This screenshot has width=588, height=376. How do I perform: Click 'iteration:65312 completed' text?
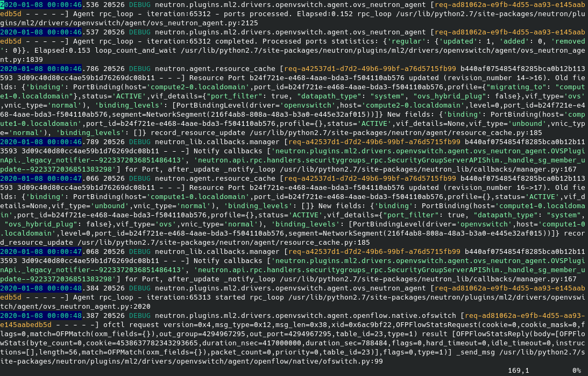point(200,41)
